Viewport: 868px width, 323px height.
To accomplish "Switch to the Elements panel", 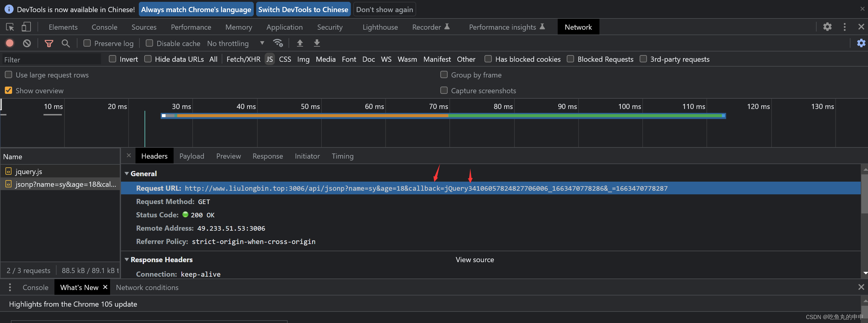I will (x=63, y=27).
